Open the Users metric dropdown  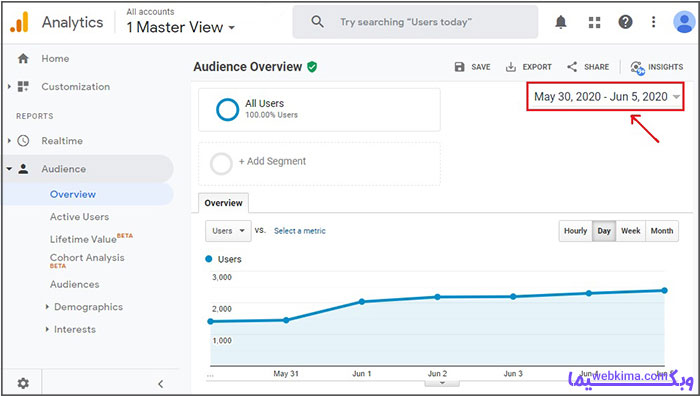click(x=228, y=231)
